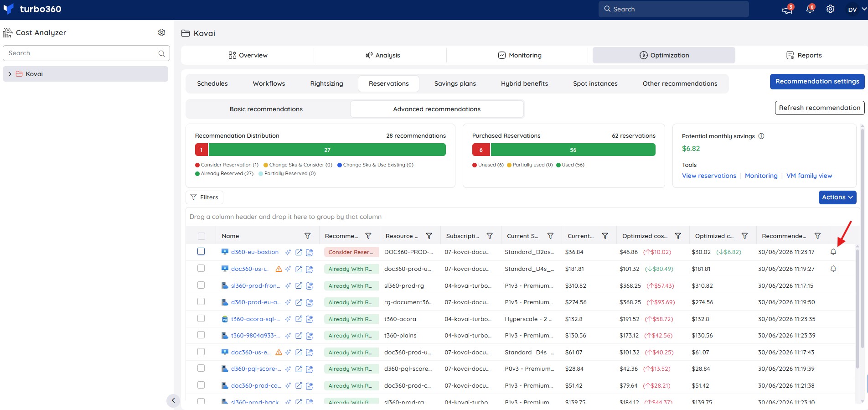Check the d360-prod-eu-a row checkbox
Image resolution: width=868 pixels, height=410 pixels.
201,301
